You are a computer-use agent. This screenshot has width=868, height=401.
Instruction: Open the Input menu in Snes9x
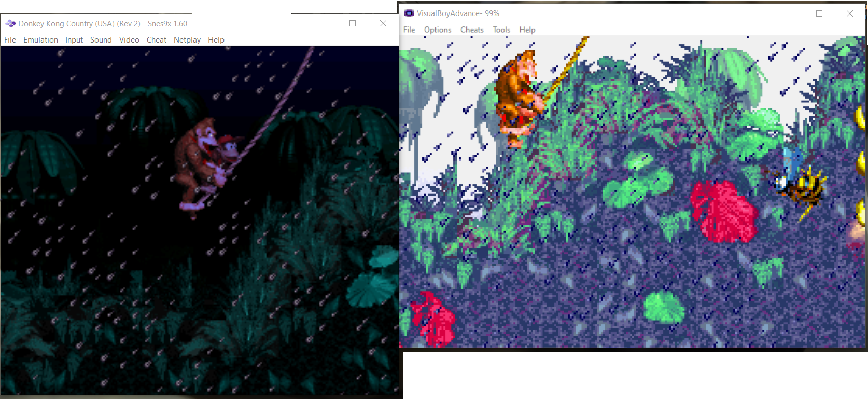(x=74, y=40)
